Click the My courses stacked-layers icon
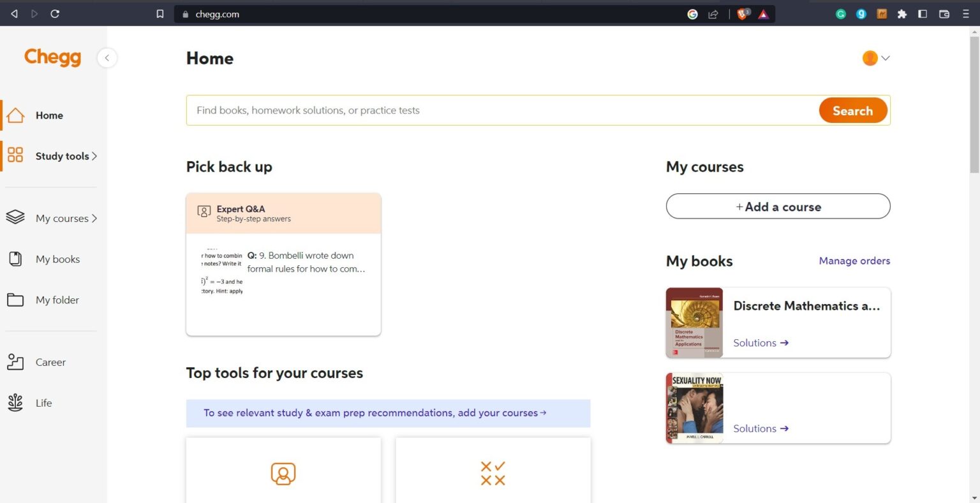 [x=15, y=217]
